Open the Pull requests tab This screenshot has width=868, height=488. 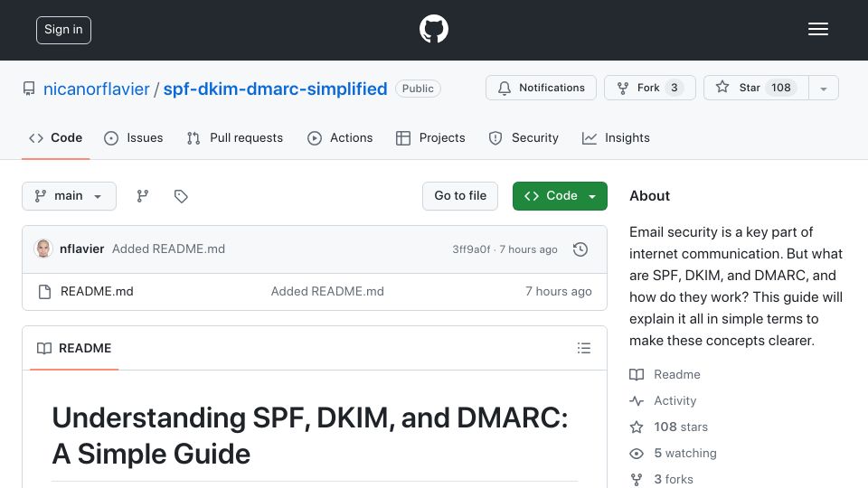pos(235,137)
